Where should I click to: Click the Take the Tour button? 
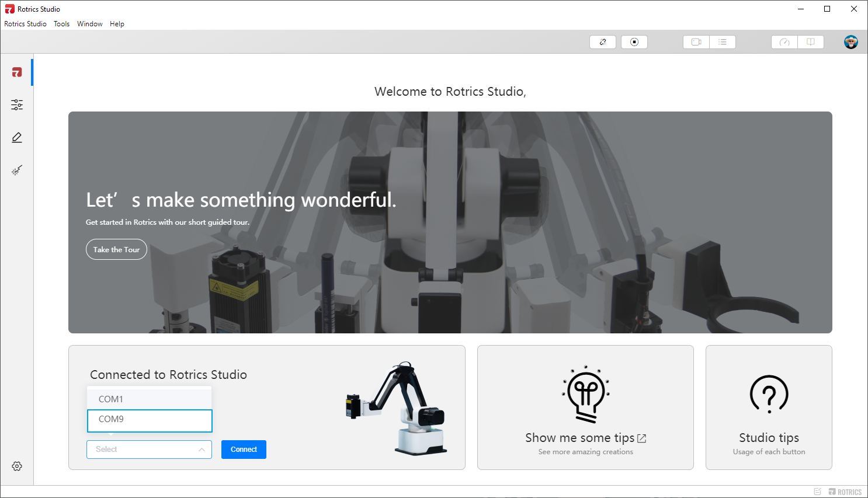[116, 249]
